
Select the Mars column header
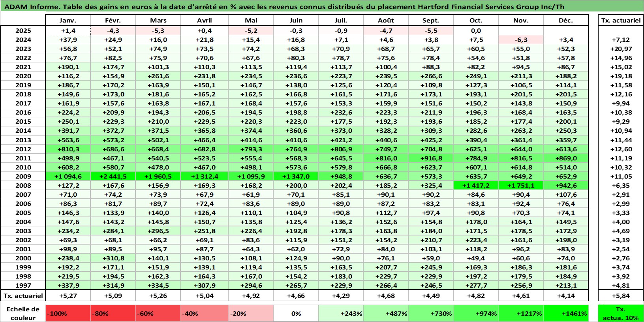(158, 21)
